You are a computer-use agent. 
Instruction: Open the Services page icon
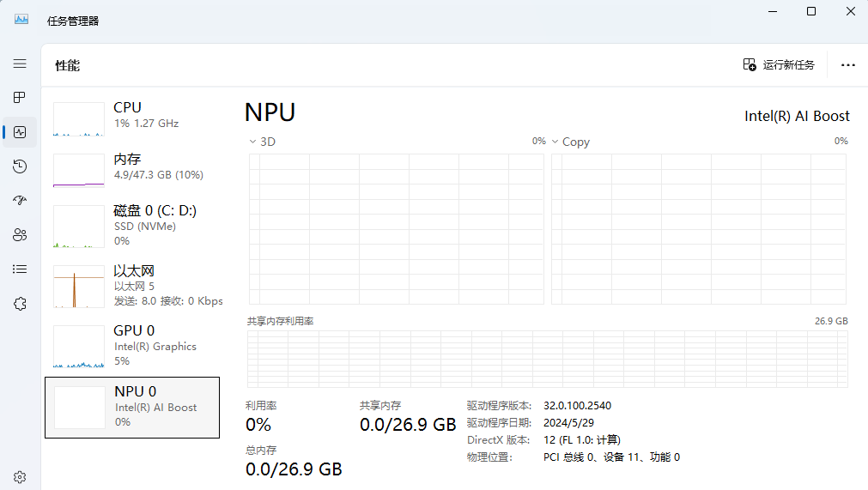[20, 303]
